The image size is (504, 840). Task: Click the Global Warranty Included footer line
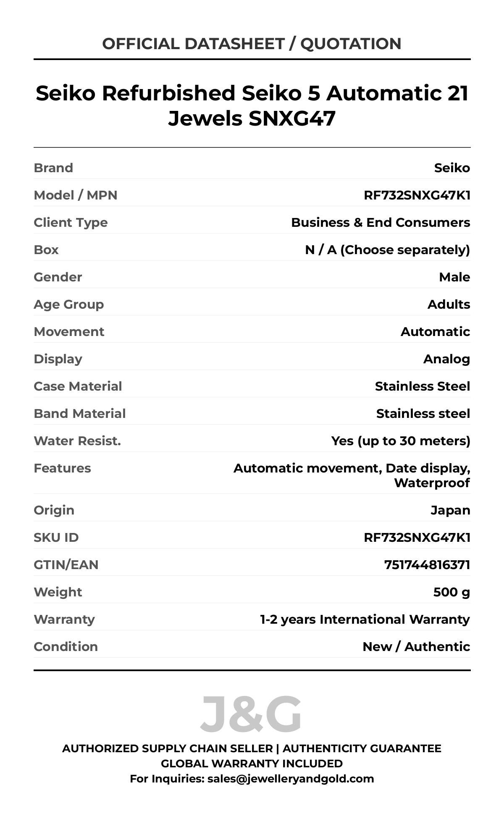coord(252,764)
